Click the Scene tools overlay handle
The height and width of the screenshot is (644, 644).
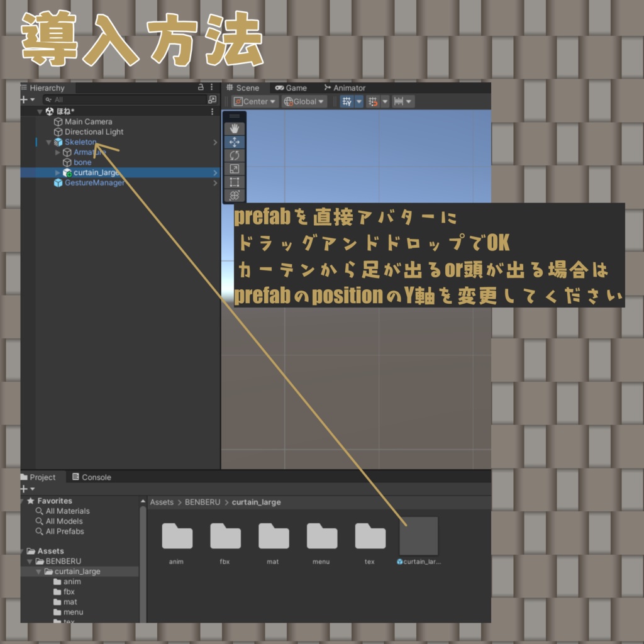coord(234,116)
